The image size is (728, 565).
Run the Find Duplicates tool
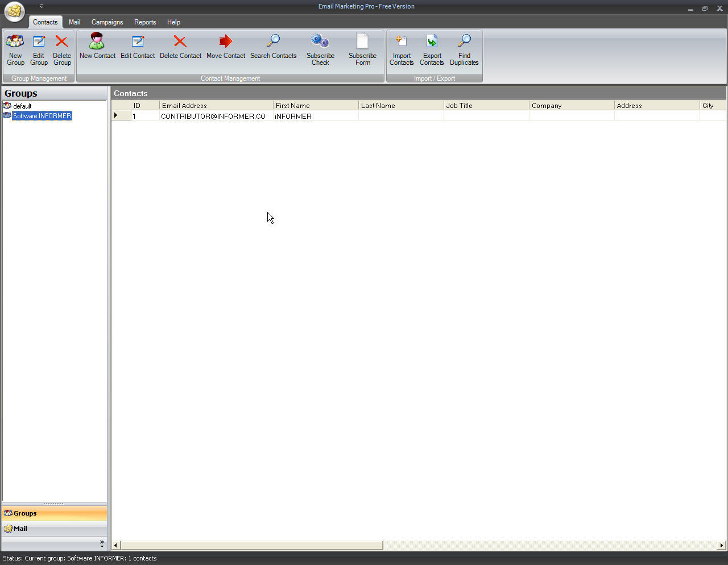pyautogui.click(x=464, y=49)
